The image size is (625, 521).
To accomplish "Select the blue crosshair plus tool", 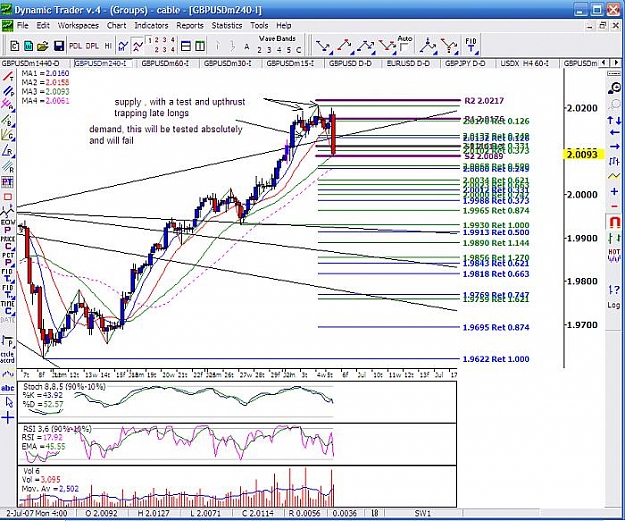I will pyautogui.click(x=8, y=418).
